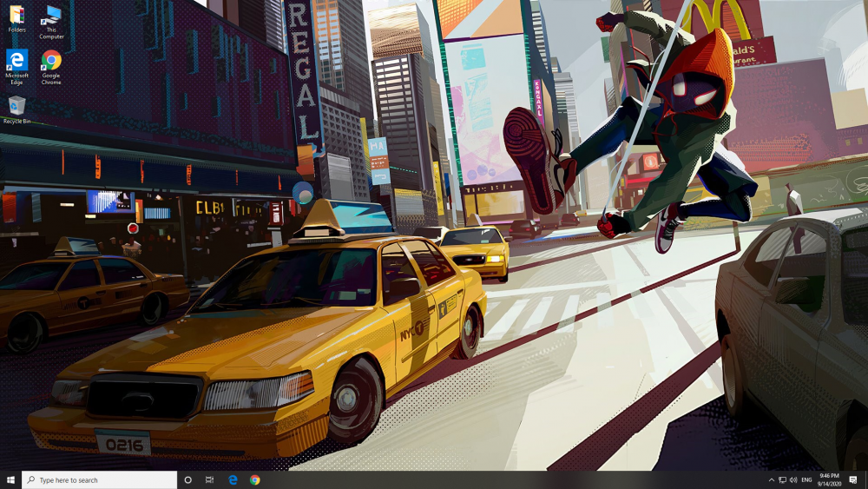This screenshot has width=868, height=489.
Task: Show hidden system tray icons
Action: tap(771, 479)
